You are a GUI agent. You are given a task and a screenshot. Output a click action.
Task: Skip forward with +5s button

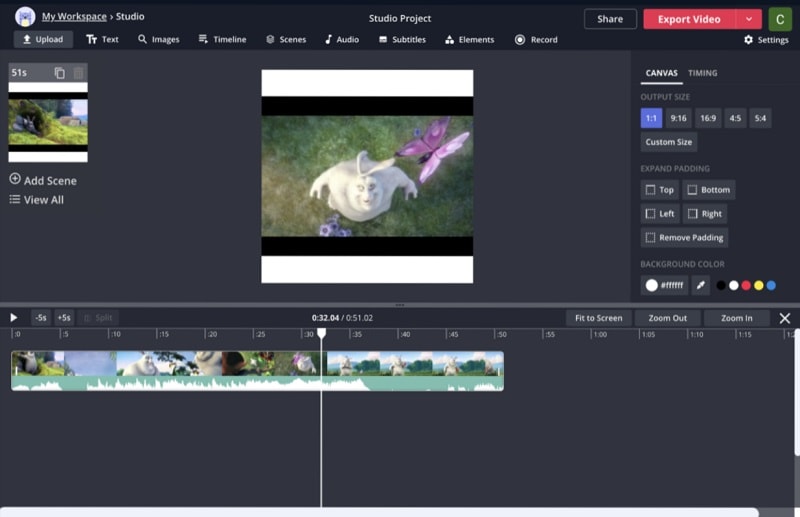coord(64,317)
